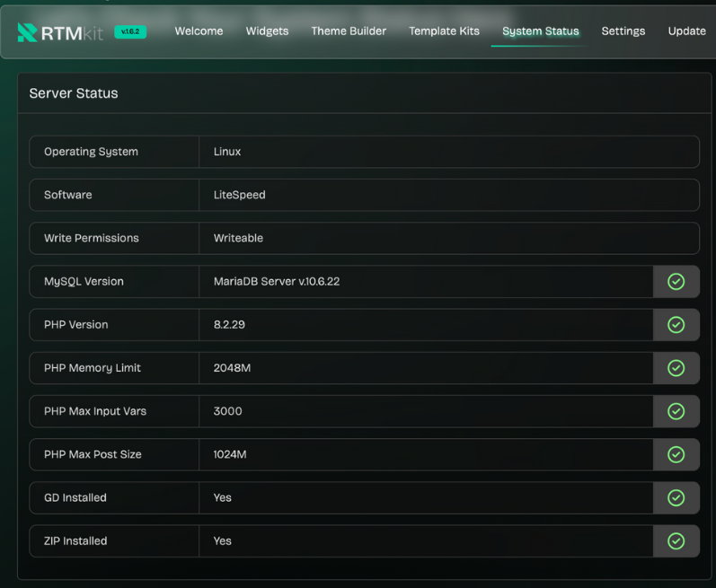Select the 8.2.29 value
The width and height of the screenshot is (716, 588).
(229, 325)
